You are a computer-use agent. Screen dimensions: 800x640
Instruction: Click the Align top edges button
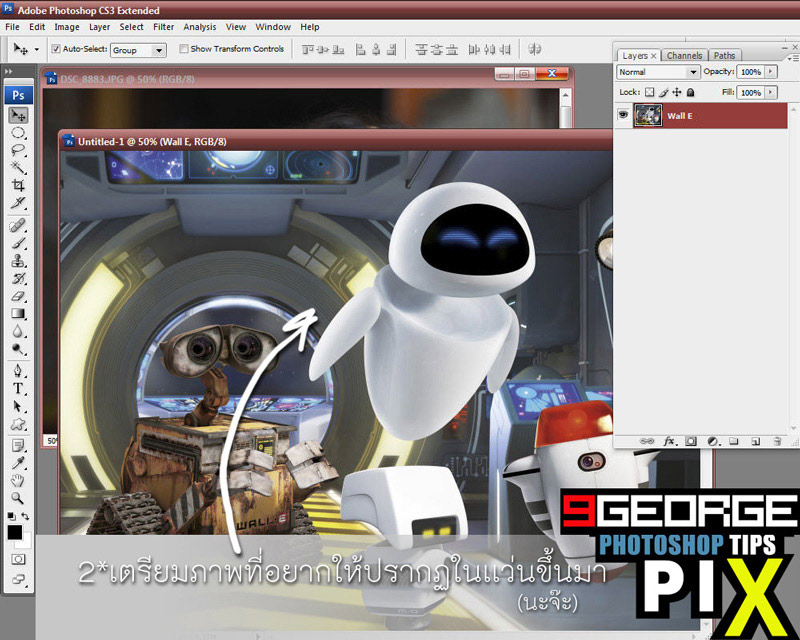pyautogui.click(x=308, y=50)
